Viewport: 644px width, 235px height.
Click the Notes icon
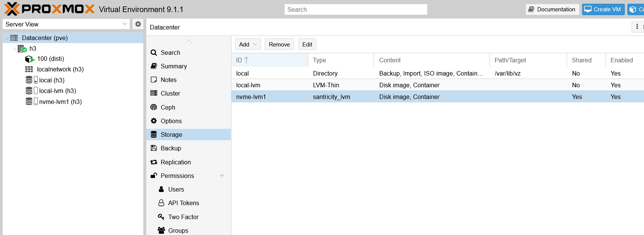coord(154,80)
